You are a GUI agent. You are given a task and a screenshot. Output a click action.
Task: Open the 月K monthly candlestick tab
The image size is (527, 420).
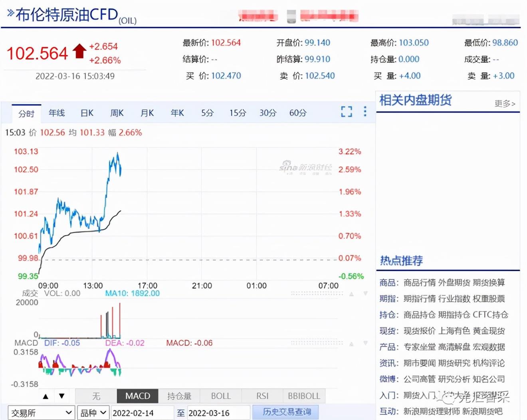(x=147, y=113)
